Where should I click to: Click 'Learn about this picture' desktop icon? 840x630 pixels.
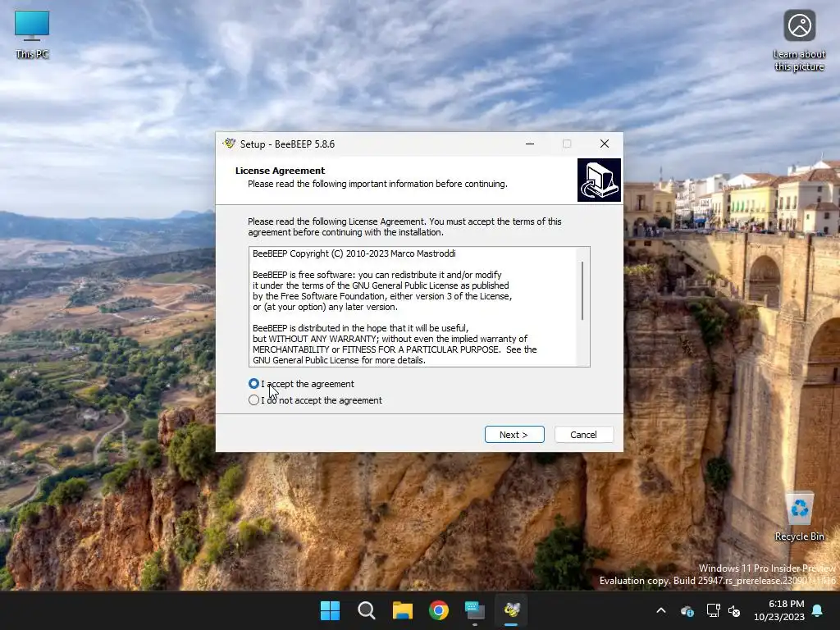[799, 41]
